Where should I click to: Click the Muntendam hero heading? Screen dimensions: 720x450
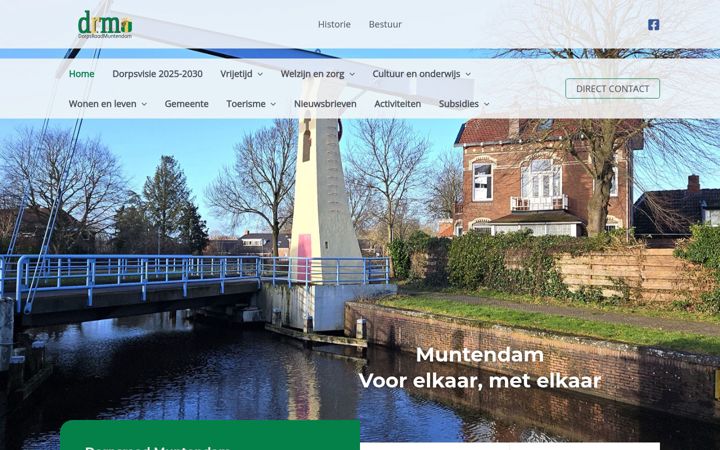480,355
